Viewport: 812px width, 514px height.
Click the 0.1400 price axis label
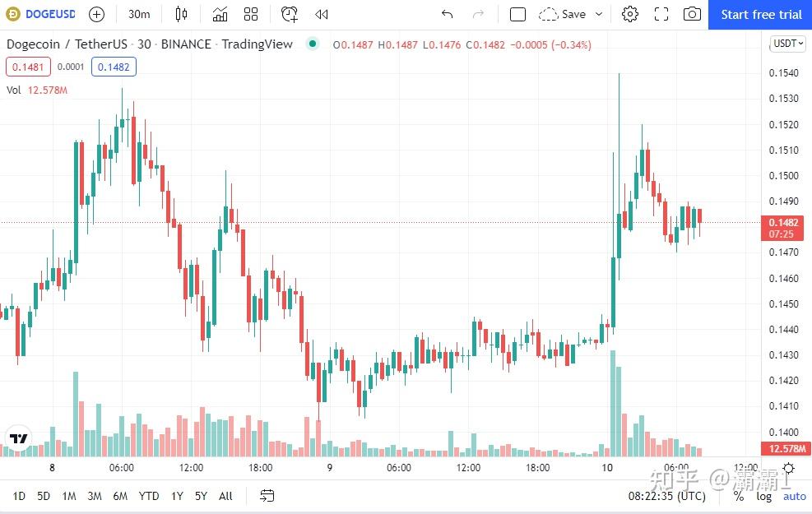coord(783,432)
